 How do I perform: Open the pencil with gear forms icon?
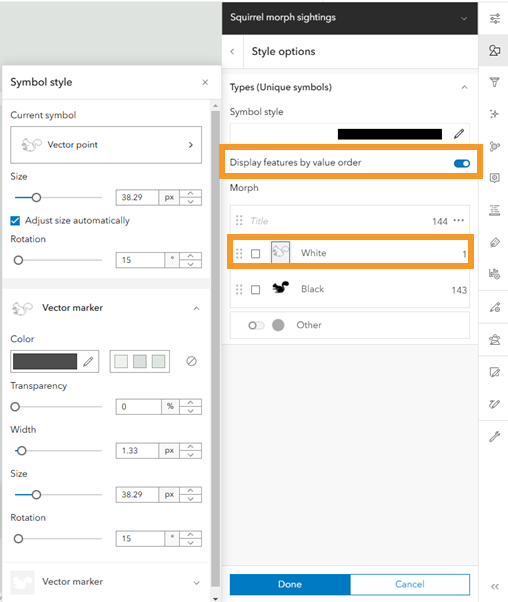pyautogui.click(x=495, y=307)
